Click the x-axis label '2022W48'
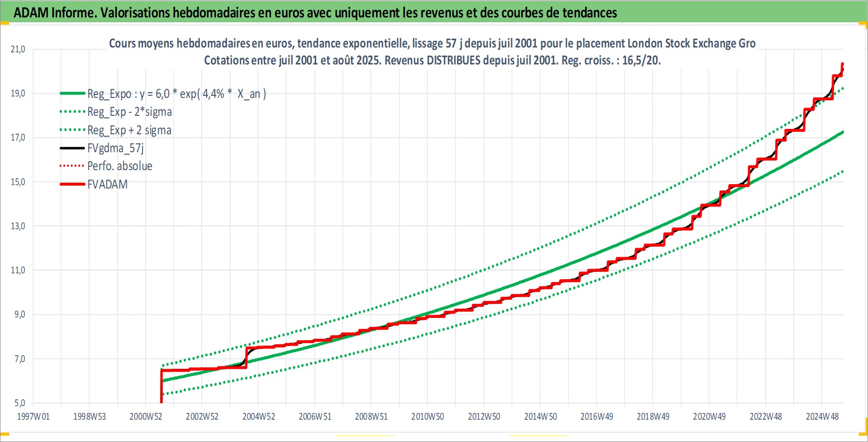 point(766,416)
